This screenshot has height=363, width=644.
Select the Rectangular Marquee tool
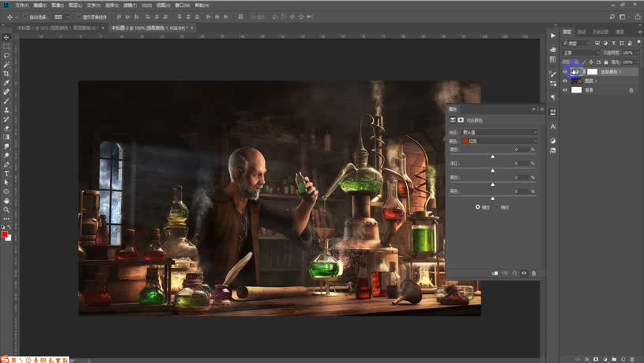pos(6,47)
